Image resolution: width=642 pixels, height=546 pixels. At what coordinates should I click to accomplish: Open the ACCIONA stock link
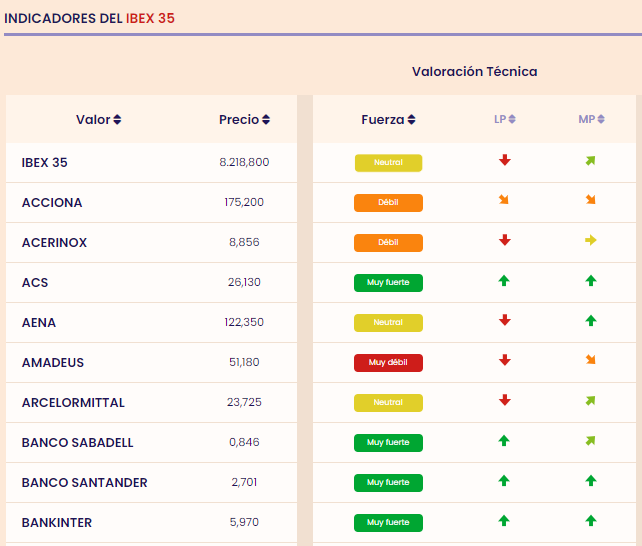tap(52, 203)
